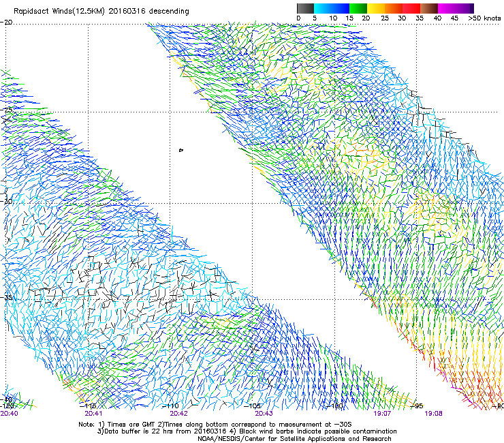Click the '20:42' time label

tap(178, 414)
